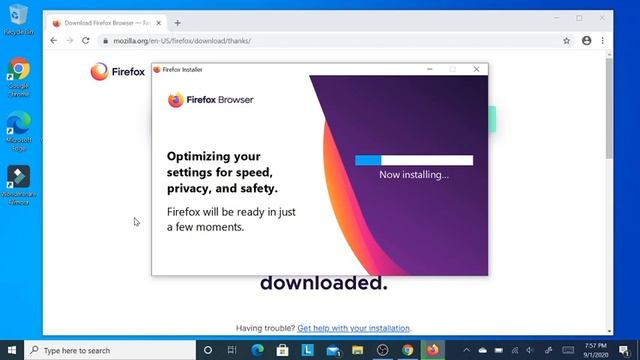Switch to Firefox Installer on taskbar
This screenshot has height=360, width=640.
point(433,350)
